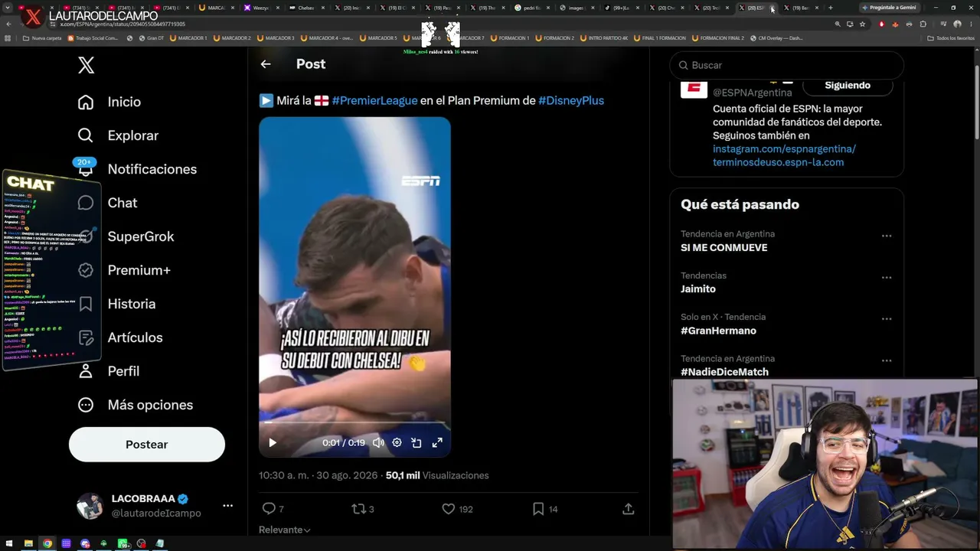This screenshot has height=551, width=980.
Task: Open Explorar search icon in sidebar
Action: point(86,135)
